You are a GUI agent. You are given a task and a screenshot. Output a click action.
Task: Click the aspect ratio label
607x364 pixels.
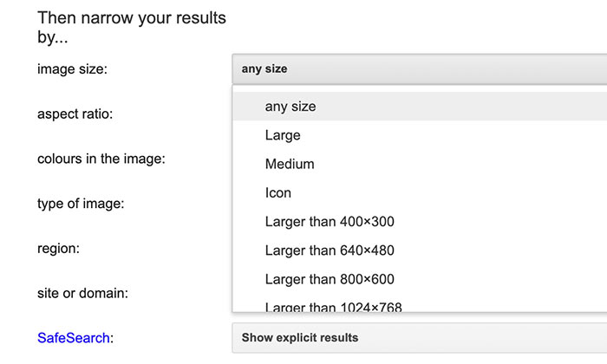[75, 114]
